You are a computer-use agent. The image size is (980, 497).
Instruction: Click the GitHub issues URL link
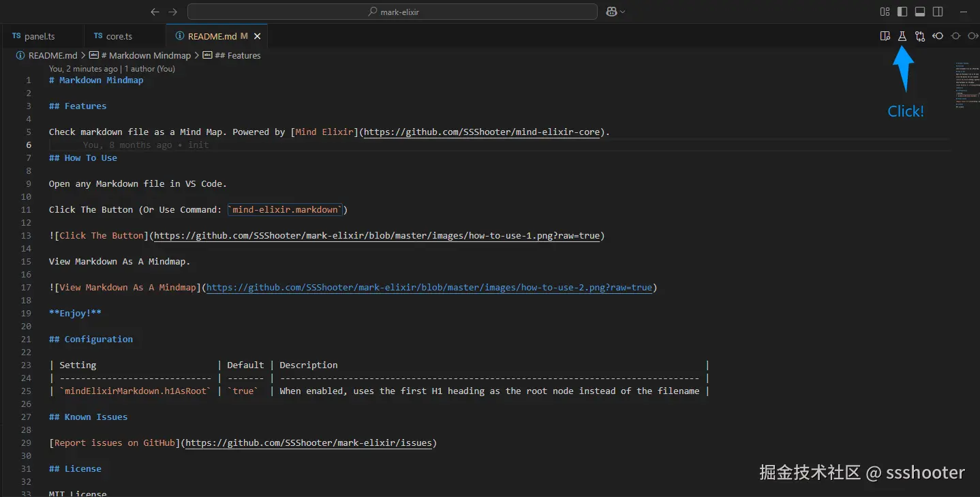tap(309, 443)
